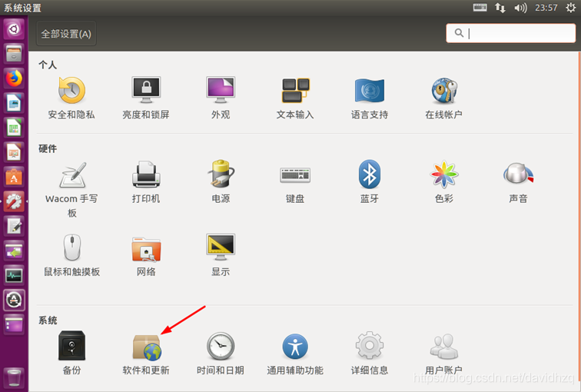Open Mouse & Touchpad (鼠标和触摸板) settings

pyautogui.click(x=72, y=256)
